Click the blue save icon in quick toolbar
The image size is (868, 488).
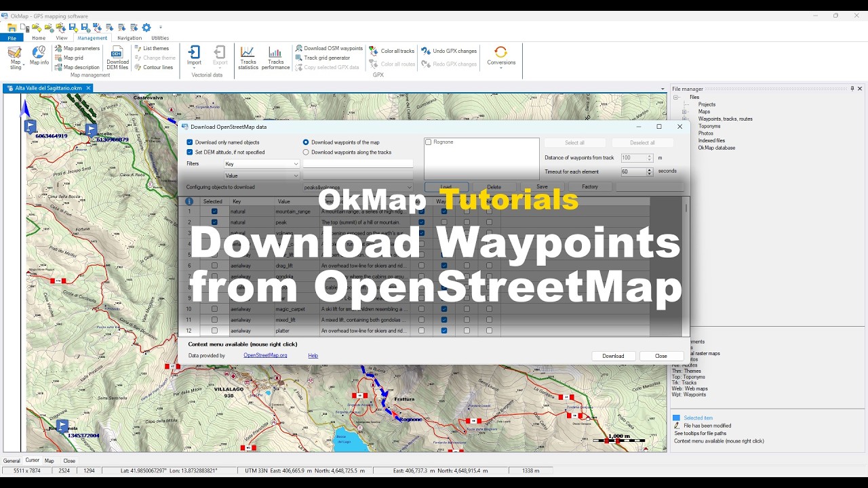point(73,28)
